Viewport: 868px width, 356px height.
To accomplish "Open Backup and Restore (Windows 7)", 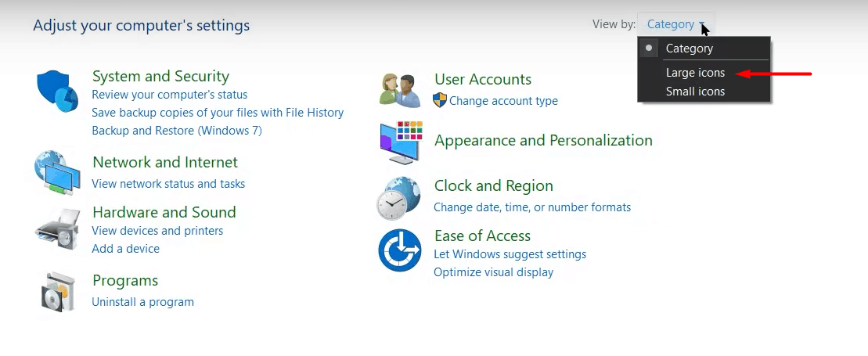I will pos(177,131).
